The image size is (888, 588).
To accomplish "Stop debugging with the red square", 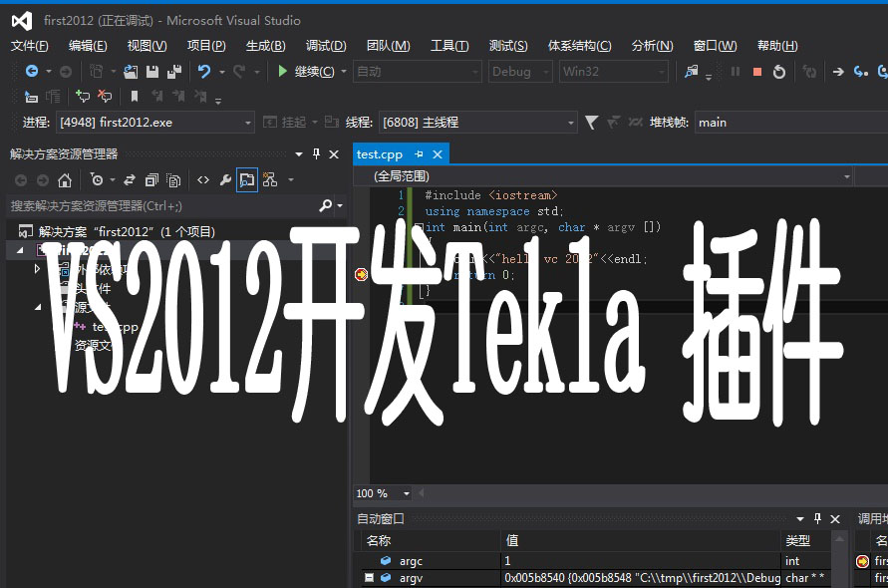I will pyautogui.click(x=757, y=72).
